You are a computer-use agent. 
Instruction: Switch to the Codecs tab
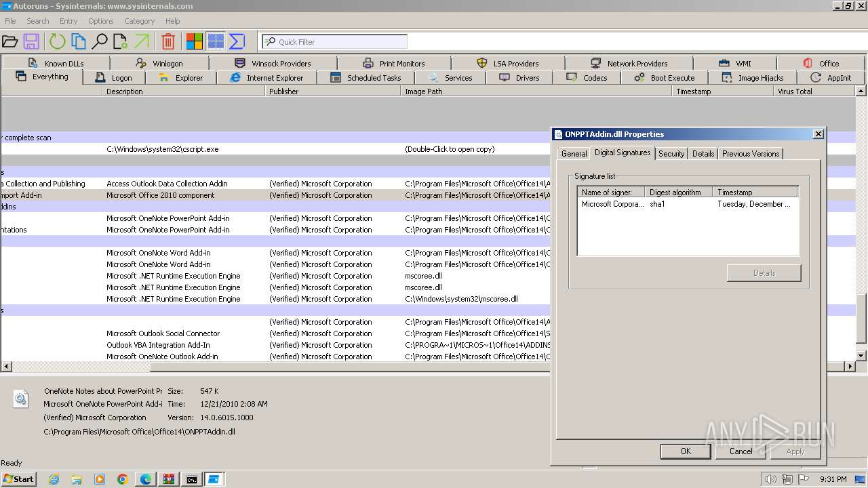coord(587,77)
